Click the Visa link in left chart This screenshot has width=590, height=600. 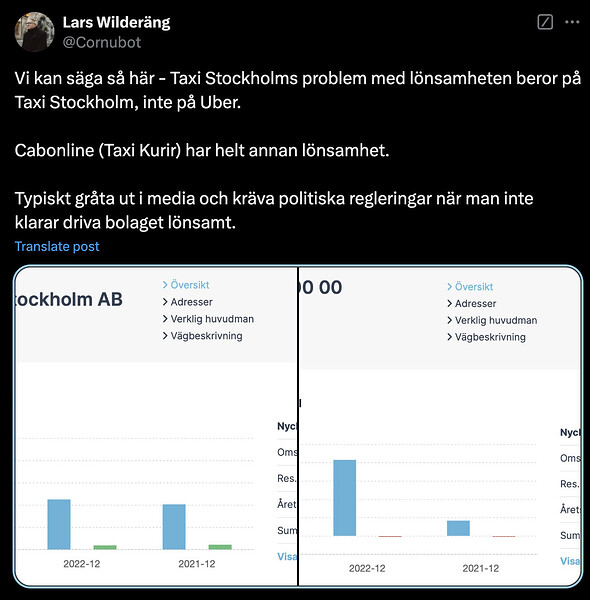click(x=287, y=556)
